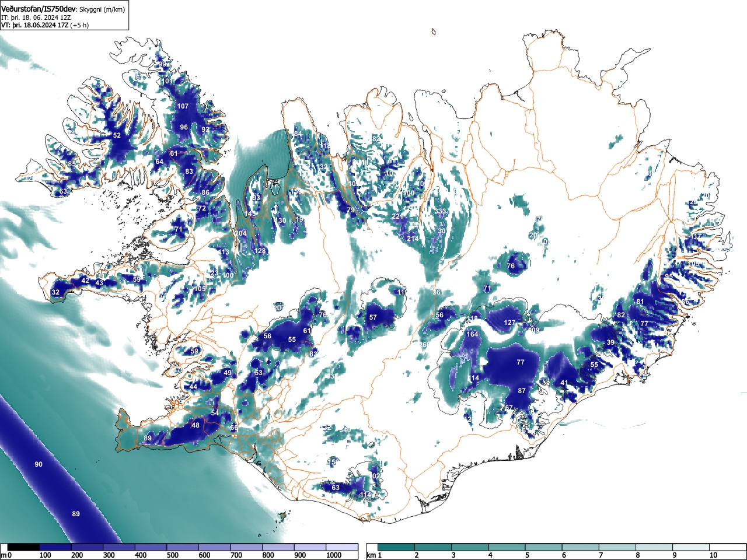Click the 43 visibility value on the map
Viewport: 747px width, 560px height.
(x=99, y=283)
